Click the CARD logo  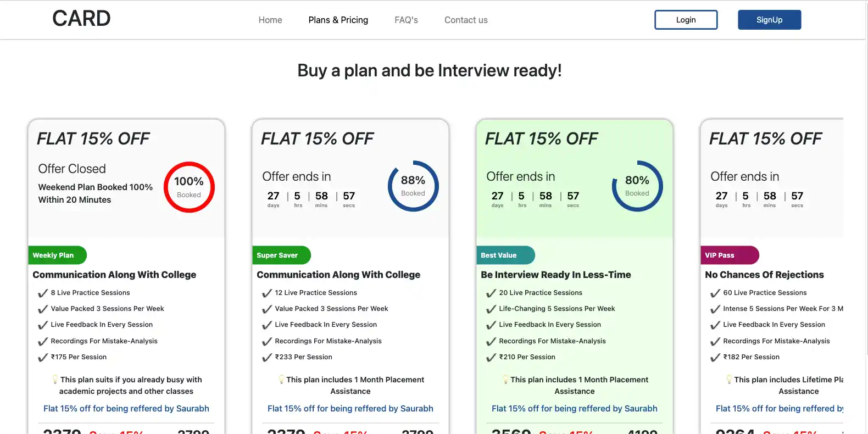pyautogui.click(x=81, y=19)
